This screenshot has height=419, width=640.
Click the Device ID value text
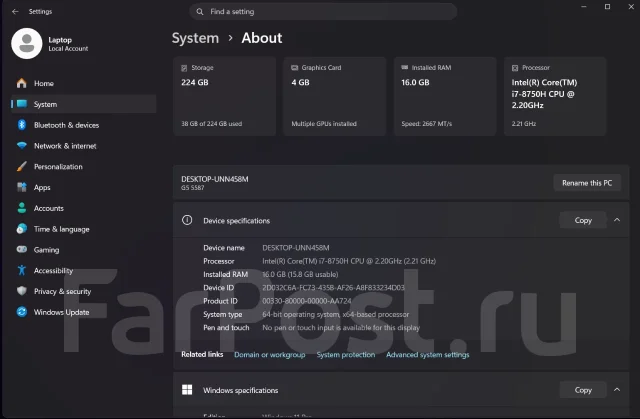coord(333,288)
